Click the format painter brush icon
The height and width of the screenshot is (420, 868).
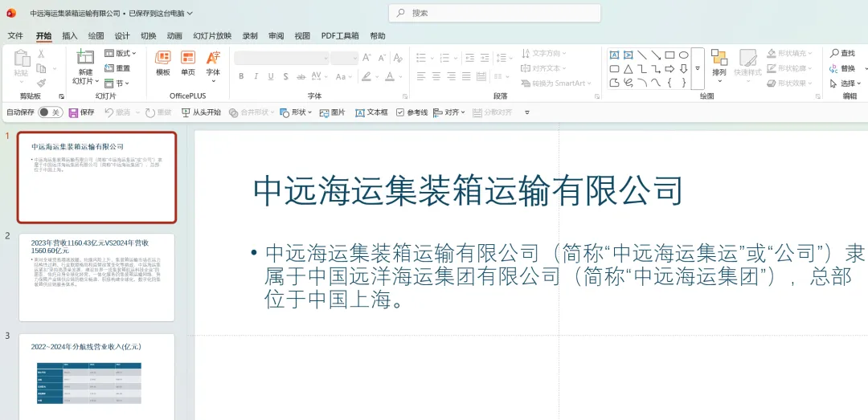41,83
